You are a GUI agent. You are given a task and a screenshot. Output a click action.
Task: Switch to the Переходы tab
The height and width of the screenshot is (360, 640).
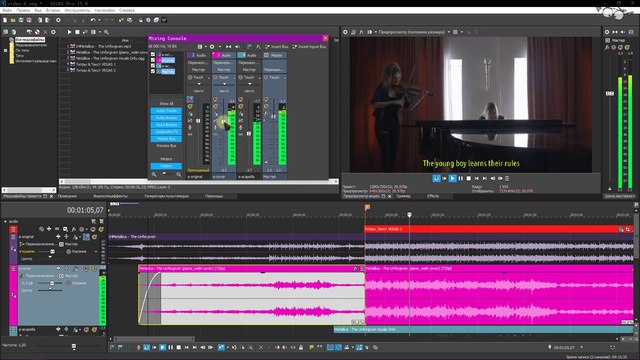click(x=214, y=196)
